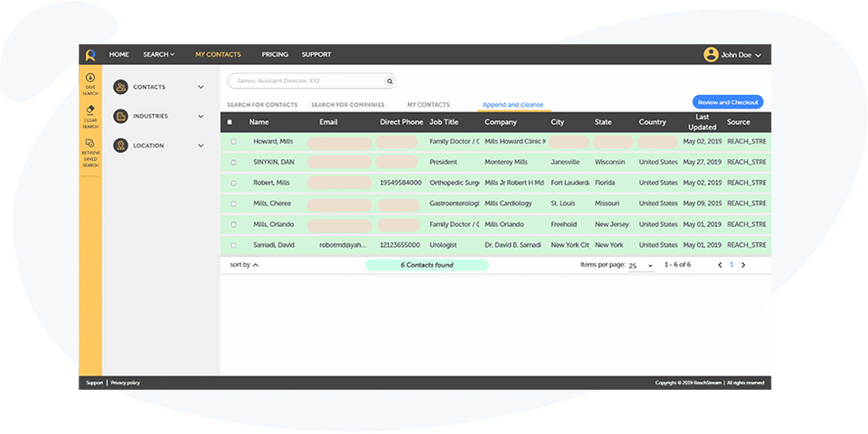Expand the Location filter chevron
The width and height of the screenshot is (868, 434).
pos(201,146)
